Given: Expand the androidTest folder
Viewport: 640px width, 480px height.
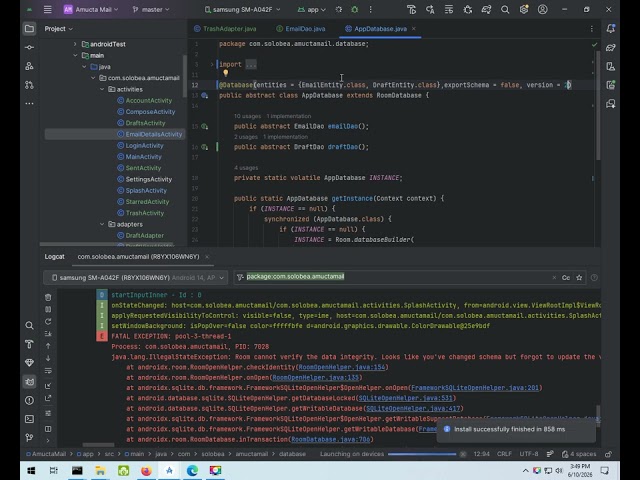Looking at the screenshot, I should coord(75,44).
